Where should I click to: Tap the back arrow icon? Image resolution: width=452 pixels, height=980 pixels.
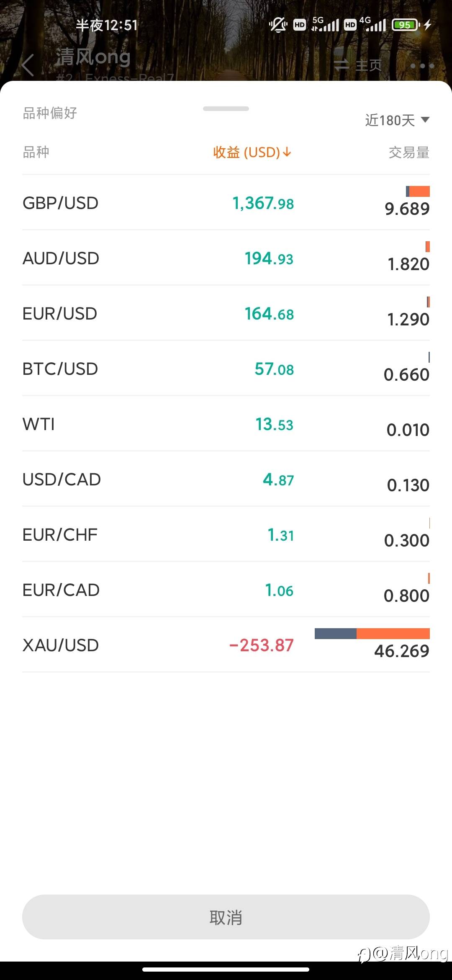[28, 66]
